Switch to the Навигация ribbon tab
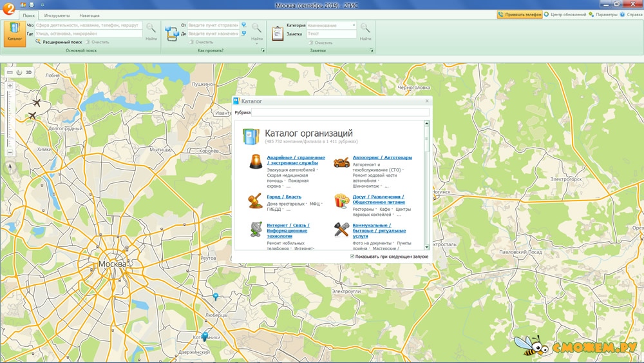The width and height of the screenshot is (644, 363). [x=89, y=15]
